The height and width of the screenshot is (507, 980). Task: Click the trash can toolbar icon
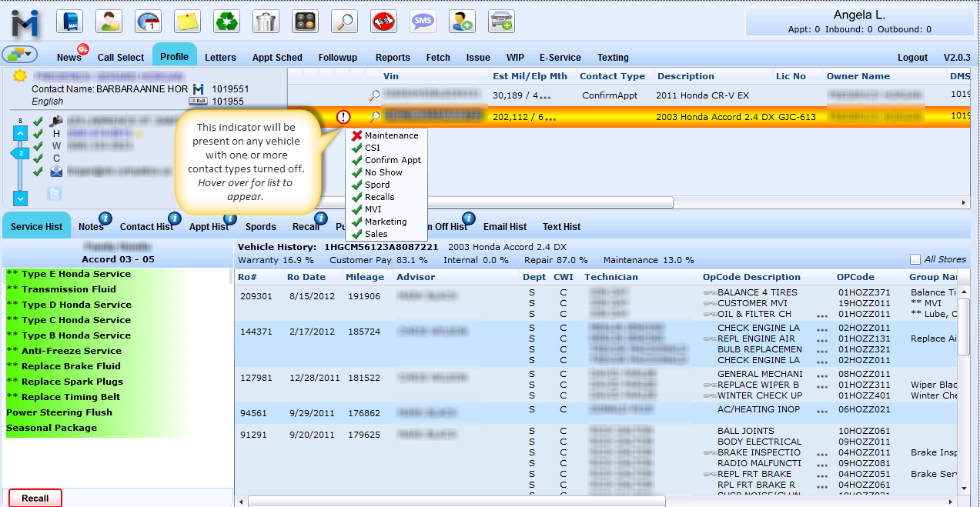tap(266, 22)
